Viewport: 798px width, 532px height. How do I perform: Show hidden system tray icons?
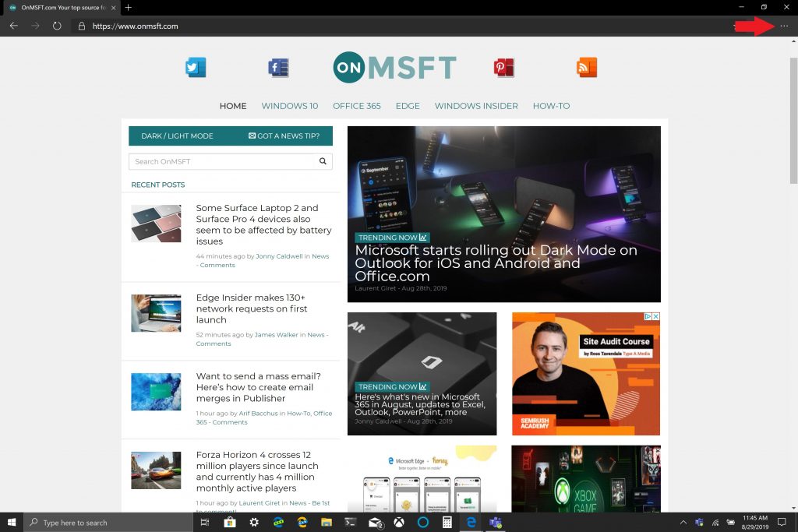point(683,523)
